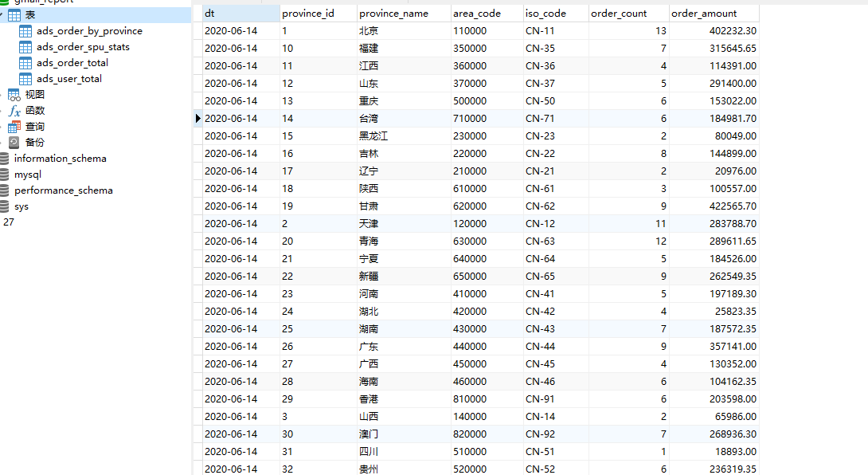Click order amount cell 114391.00
The width and height of the screenshot is (868, 475).
(x=714, y=66)
